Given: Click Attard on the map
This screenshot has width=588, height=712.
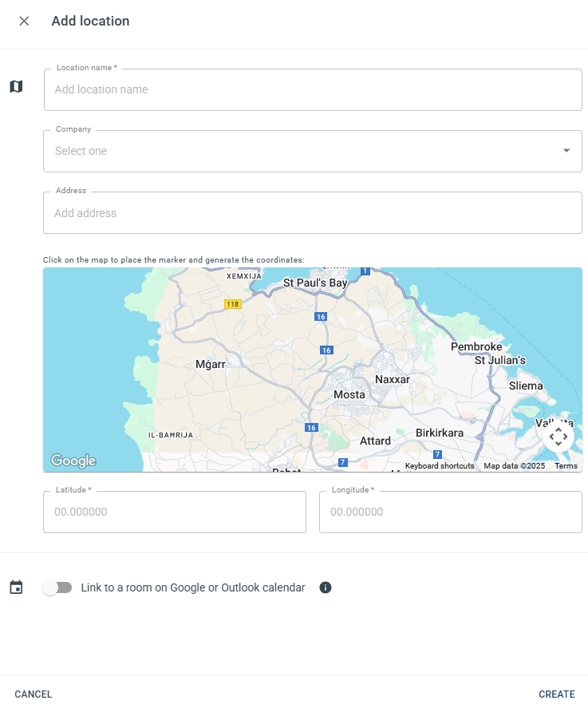Looking at the screenshot, I should (375, 441).
